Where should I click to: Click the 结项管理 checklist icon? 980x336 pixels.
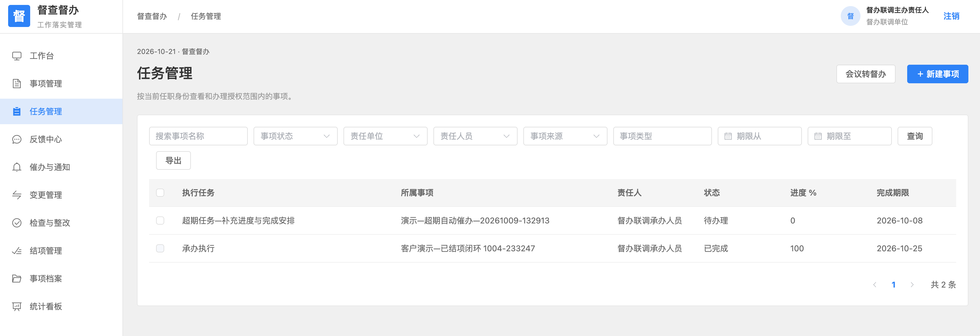point(17,251)
